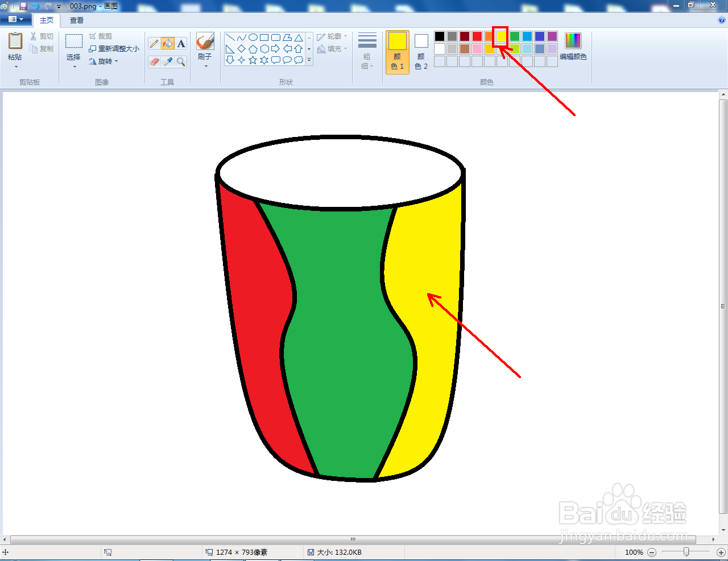This screenshot has width=728, height=561.
Task: Choose the right triangle shape
Action: pos(230,49)
